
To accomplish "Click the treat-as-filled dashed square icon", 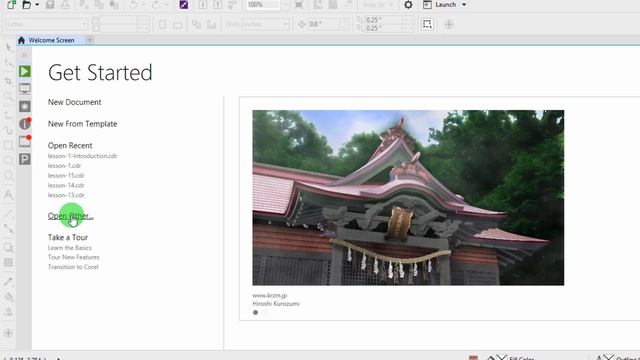I will [x=427, y=24].
